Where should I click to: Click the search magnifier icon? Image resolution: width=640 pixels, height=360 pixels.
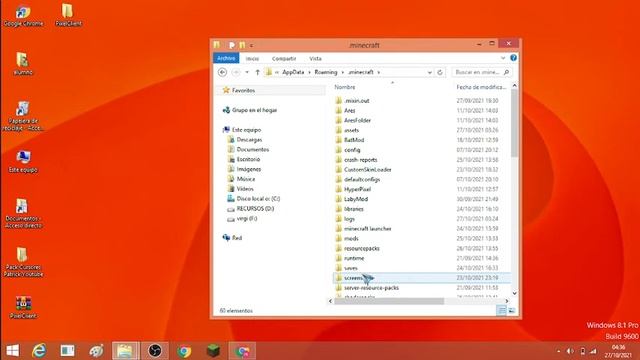[x=507, y=72]
